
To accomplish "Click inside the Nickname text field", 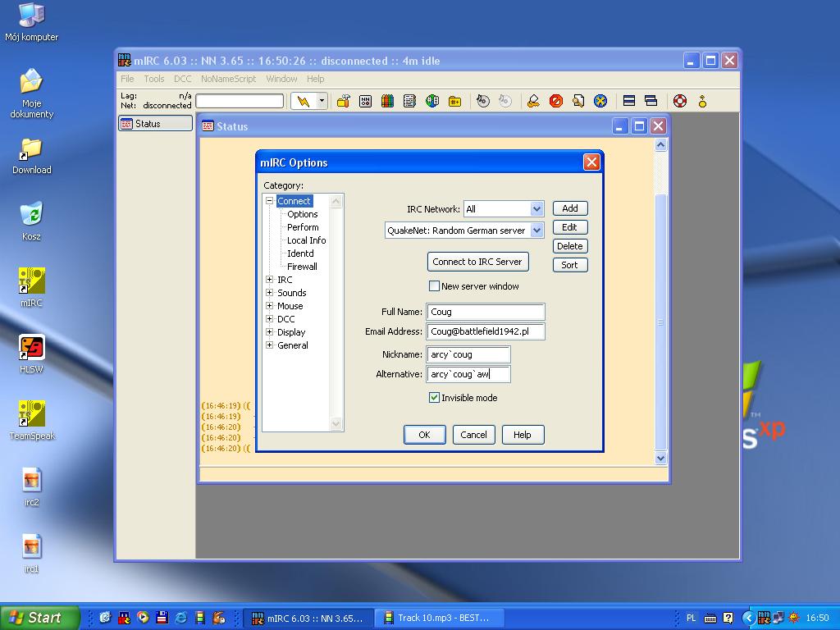I will click(x=468, y=354).
